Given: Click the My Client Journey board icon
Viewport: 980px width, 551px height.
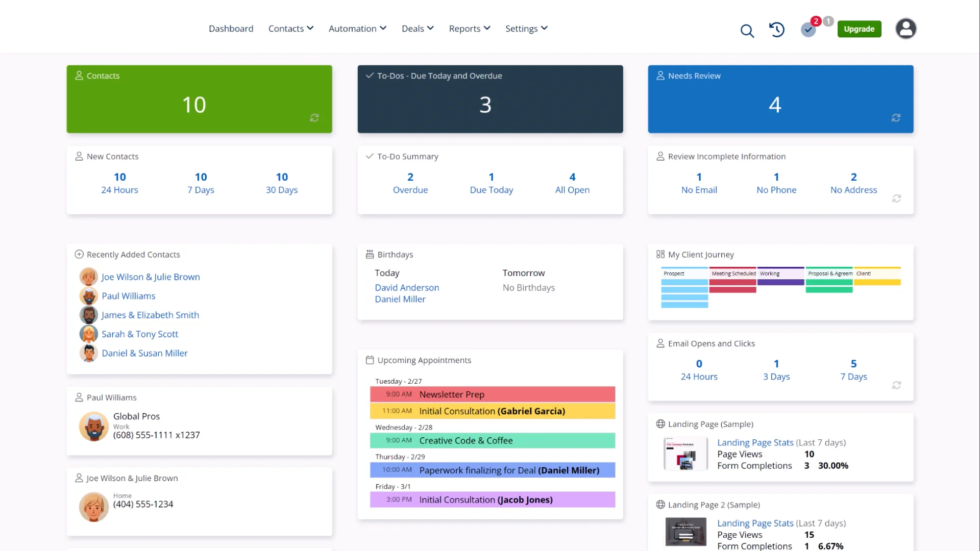Looking at the screenshot, I should (660, 254).
